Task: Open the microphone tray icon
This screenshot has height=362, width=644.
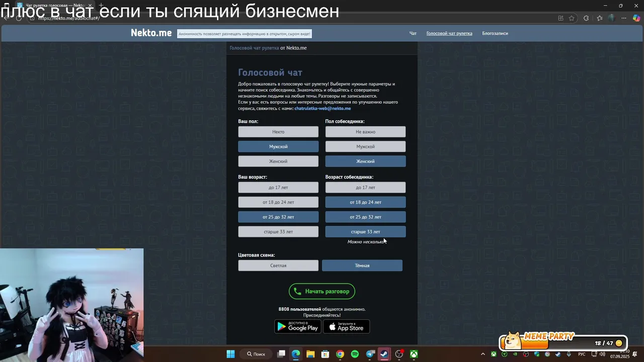Action: coord(569,354)
